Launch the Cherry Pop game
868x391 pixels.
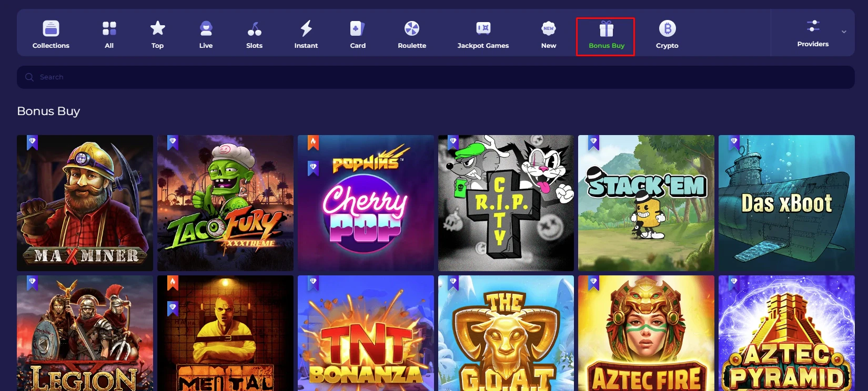click(366, 203)
